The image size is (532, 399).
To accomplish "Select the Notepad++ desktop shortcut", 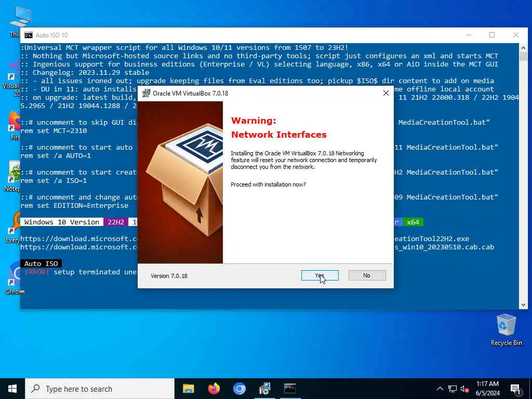I will click(x=12, y=177).
